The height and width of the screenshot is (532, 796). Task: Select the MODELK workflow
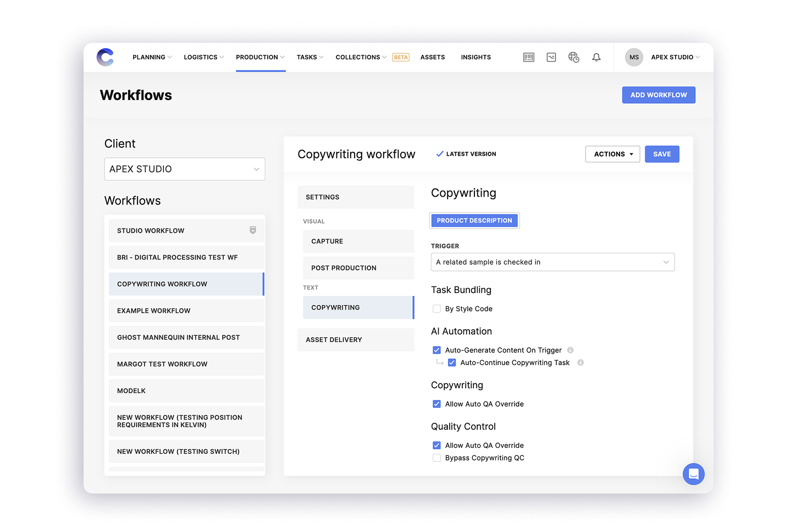pyautogui.click(x=187, y=391)
